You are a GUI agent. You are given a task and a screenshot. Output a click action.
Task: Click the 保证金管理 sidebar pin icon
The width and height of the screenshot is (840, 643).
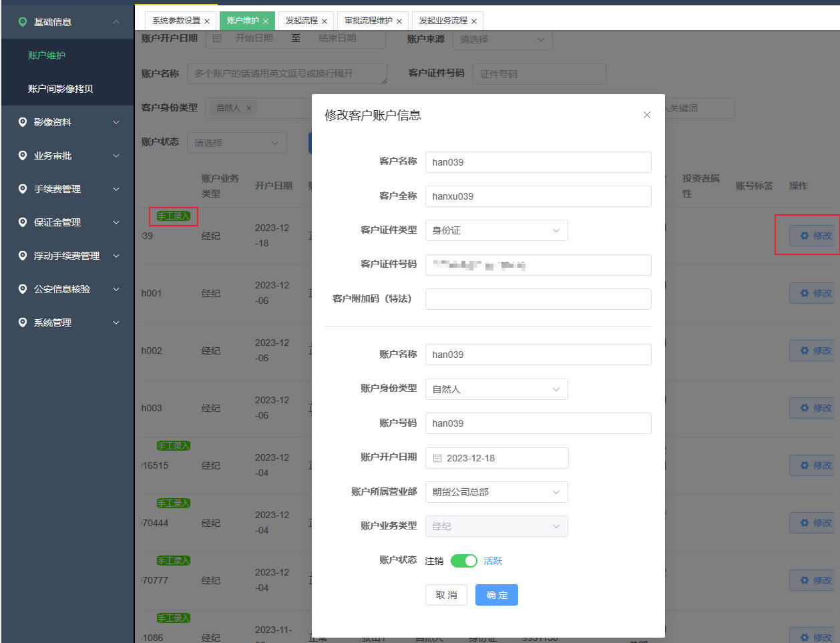point(23,222)
